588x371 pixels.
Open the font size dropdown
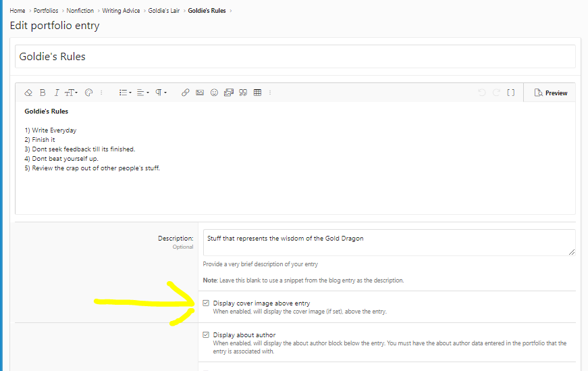pos(71,93)
